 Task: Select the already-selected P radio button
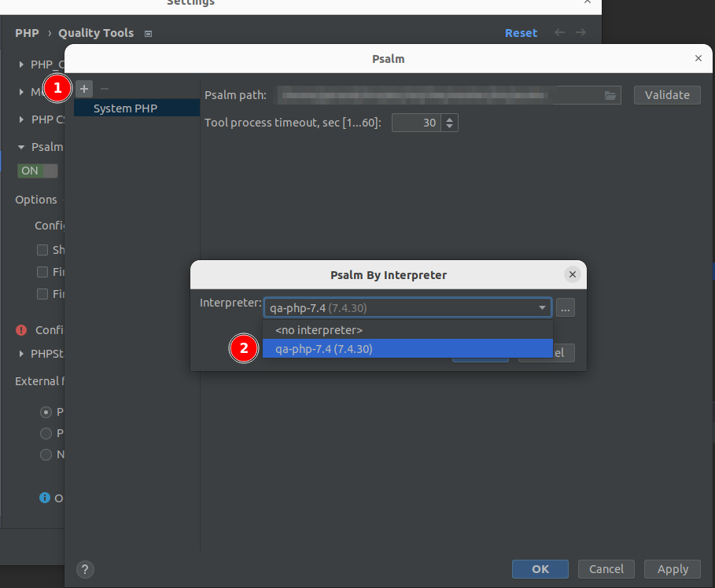point(46,412)
